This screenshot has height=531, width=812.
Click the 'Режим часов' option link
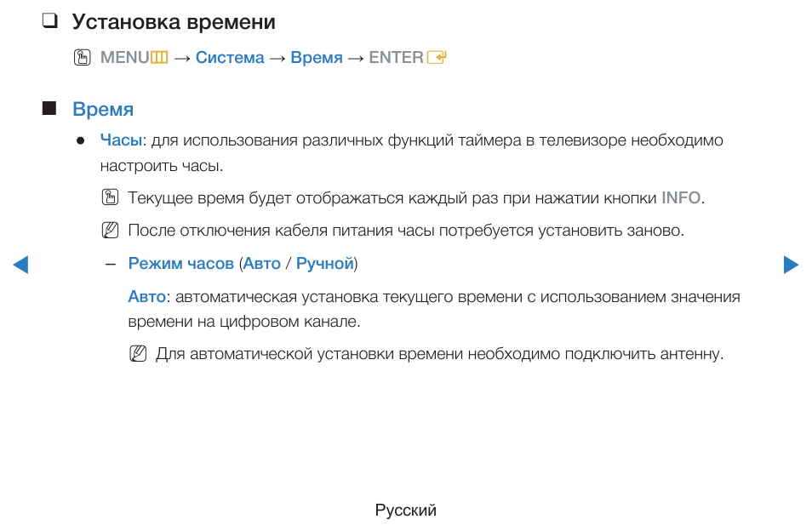point(180,264)
